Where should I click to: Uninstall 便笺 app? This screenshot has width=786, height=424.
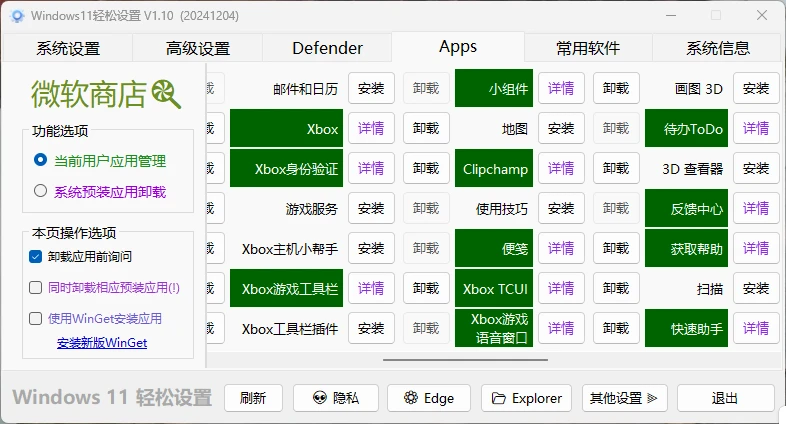point(616,249)
